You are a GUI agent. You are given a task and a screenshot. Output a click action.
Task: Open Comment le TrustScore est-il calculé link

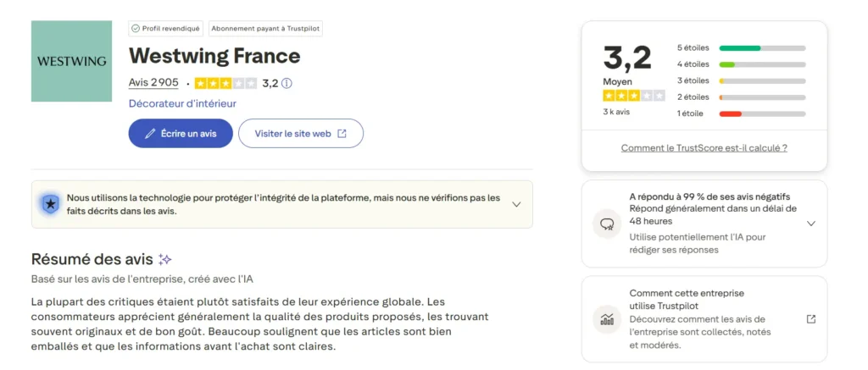click(704, 147)
